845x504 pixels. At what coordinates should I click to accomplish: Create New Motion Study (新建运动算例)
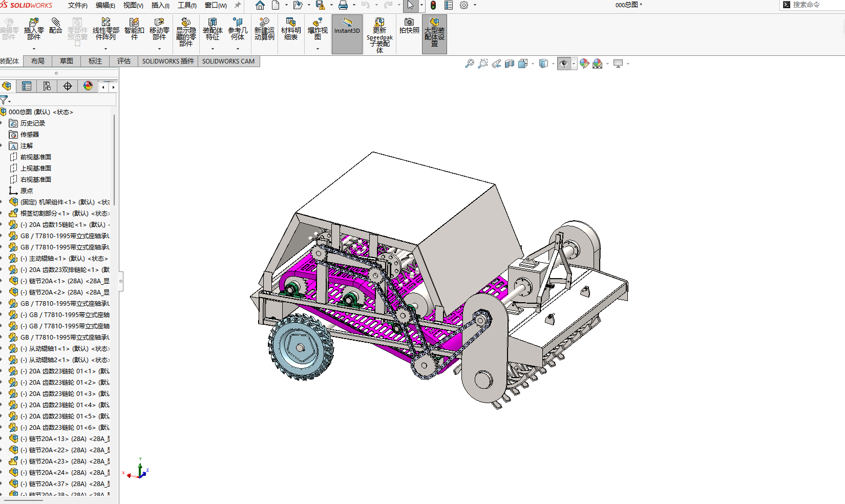point(264,30)
